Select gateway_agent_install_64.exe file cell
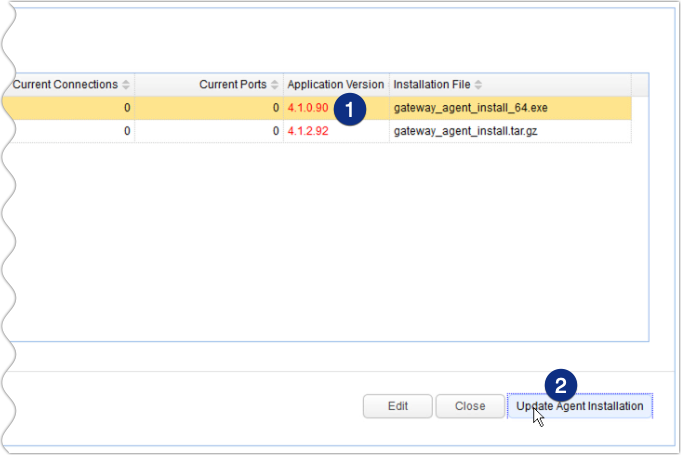681x455 pixels. tap(511, 108)
